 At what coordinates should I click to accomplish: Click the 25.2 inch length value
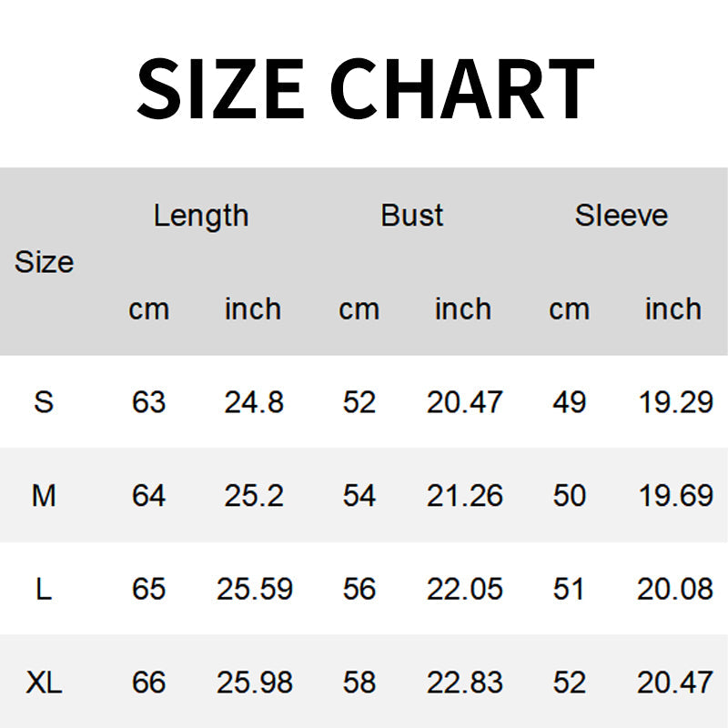point(254,495)
